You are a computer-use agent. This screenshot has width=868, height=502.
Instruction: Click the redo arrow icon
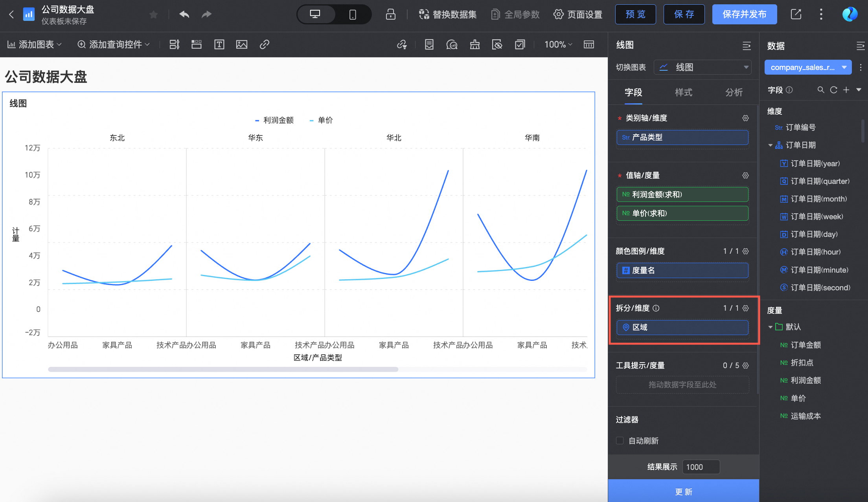206,15
